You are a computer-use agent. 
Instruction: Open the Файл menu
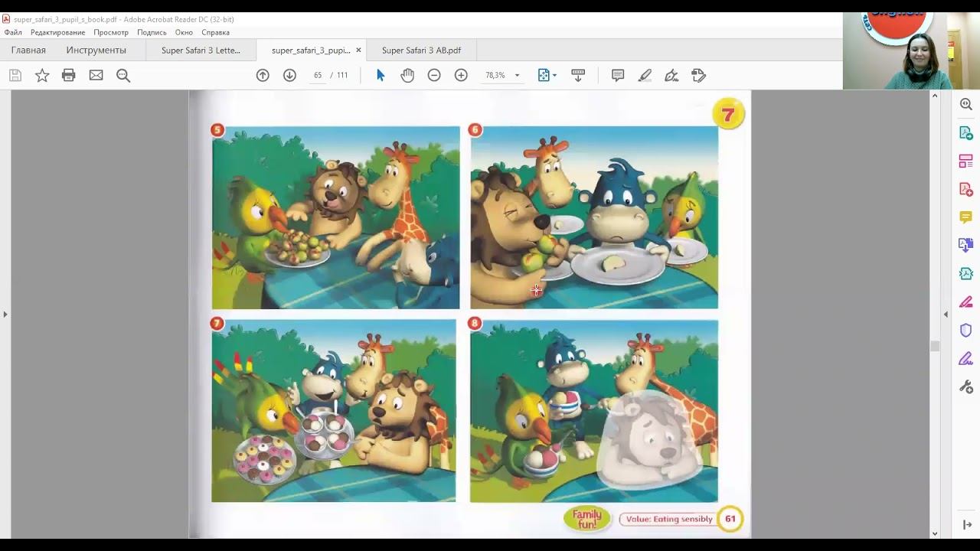[13, 32]
